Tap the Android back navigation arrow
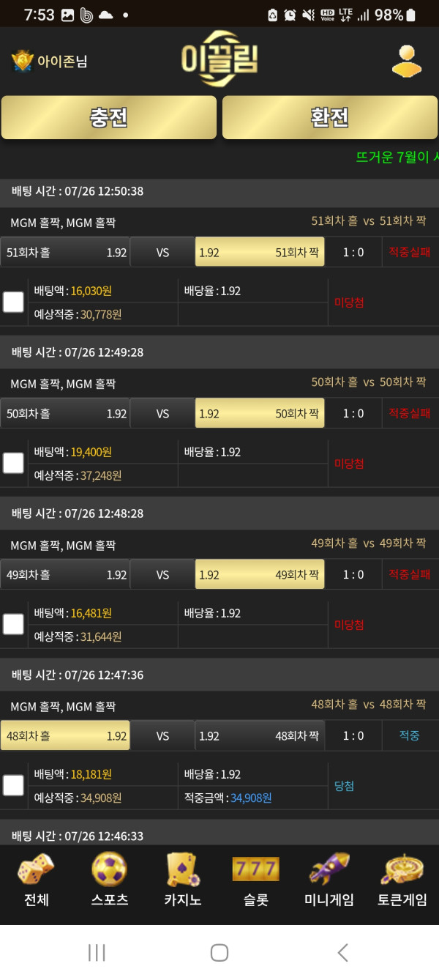This screenshot has width=439, height=980. coord(342,952)
